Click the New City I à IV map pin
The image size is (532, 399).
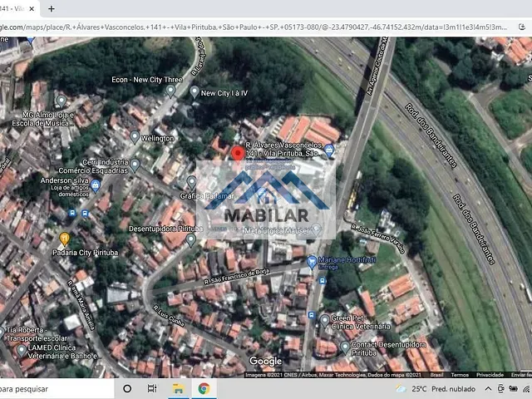click(194, 91)
